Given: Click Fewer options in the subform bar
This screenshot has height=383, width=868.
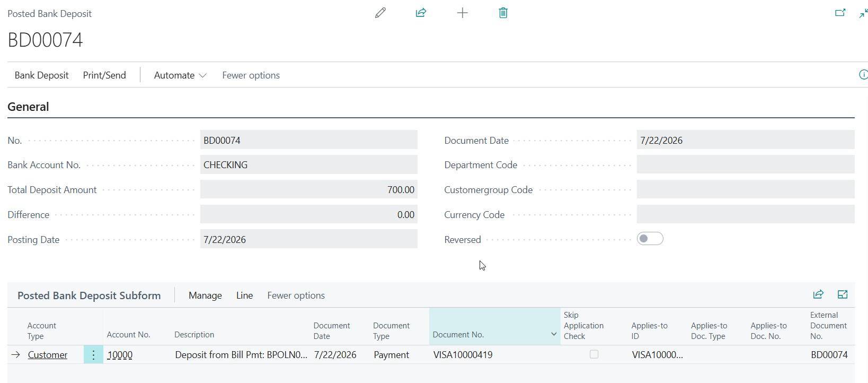Looking at the screenshot, I should (x=296, y=295).
